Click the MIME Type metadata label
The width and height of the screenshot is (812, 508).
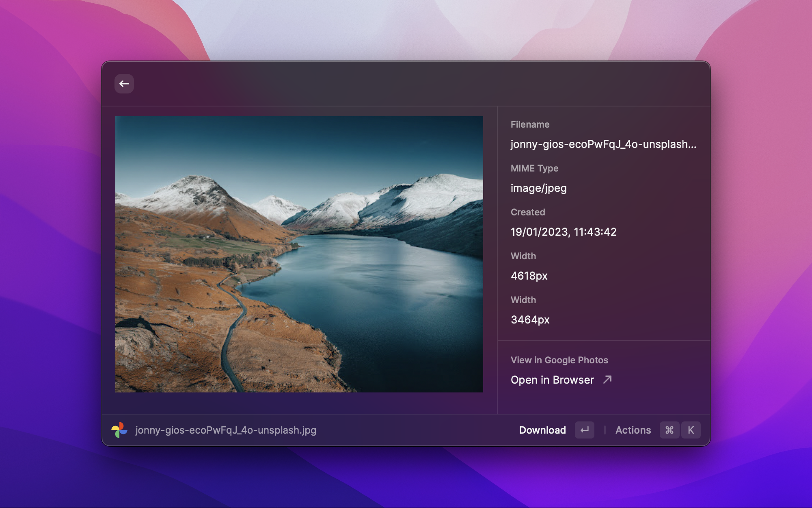[x=534, y=168]
